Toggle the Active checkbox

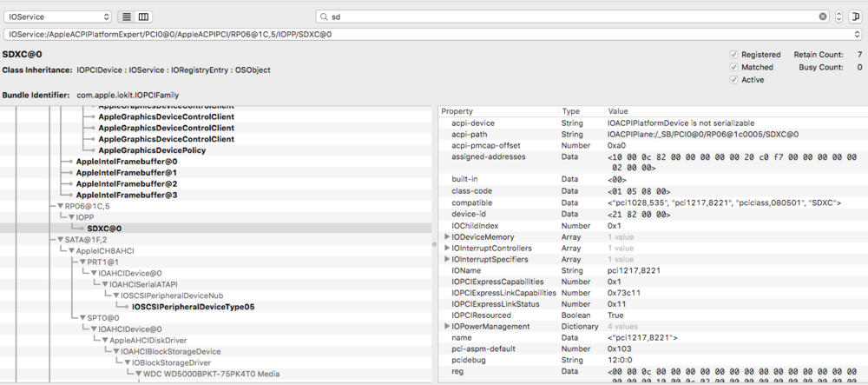tap(734, 80)
